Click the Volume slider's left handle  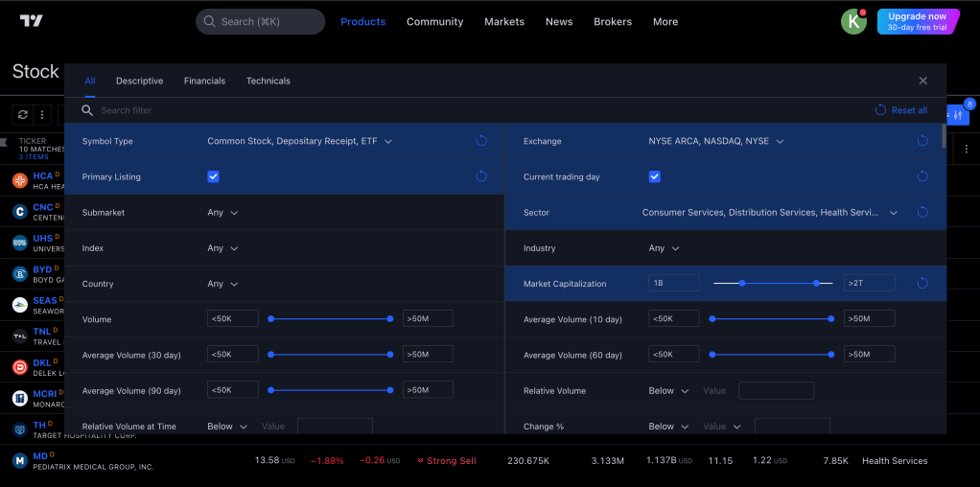point(271,319)
